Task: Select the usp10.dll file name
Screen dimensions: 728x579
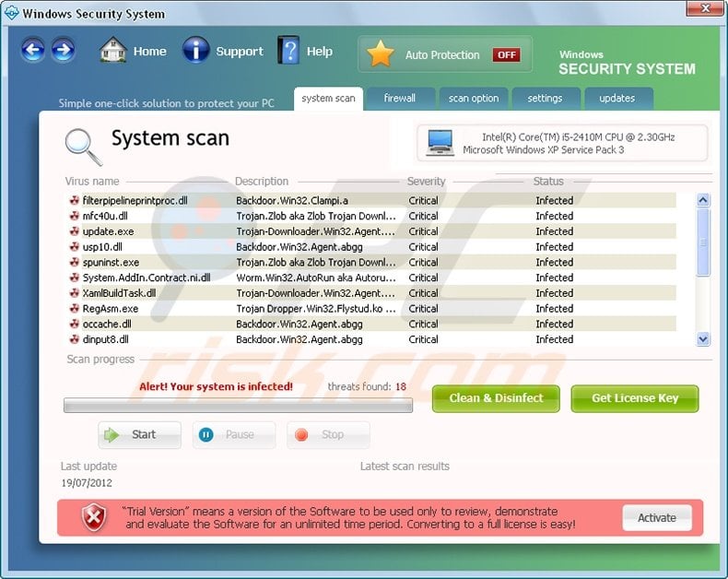Action: (102, 247)
